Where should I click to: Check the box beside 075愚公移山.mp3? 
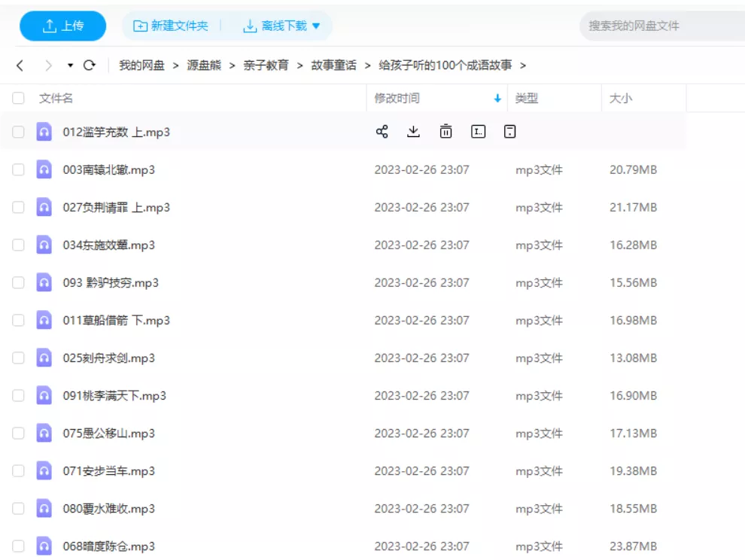click(x=18, y=433)
